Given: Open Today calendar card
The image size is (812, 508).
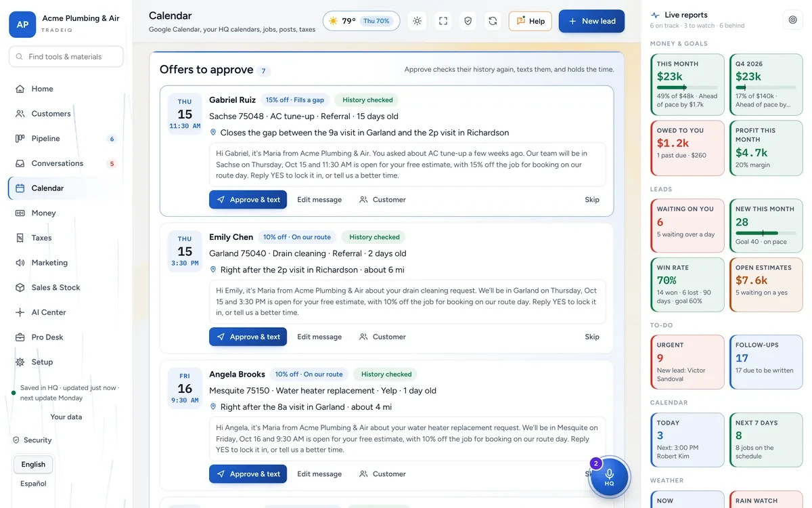Looking at the screenshot, I should coord(687,440).
